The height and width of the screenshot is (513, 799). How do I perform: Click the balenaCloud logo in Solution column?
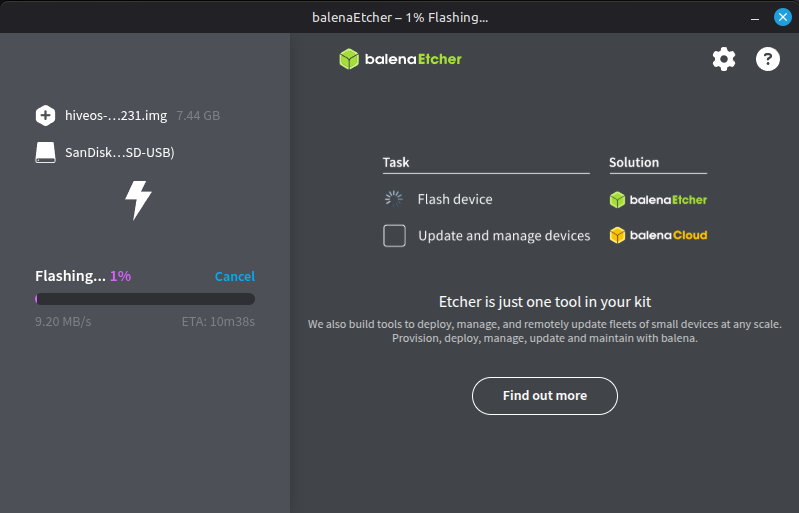pyautogui.click(x=658, y=235)
